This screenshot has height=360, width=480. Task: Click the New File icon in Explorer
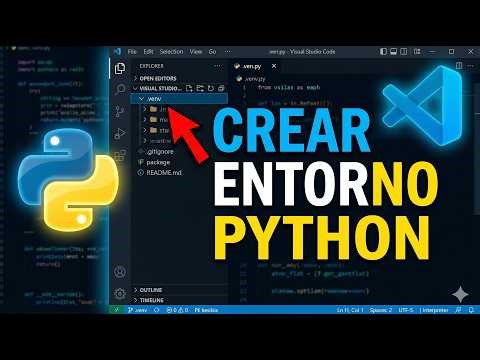point(189,88)
